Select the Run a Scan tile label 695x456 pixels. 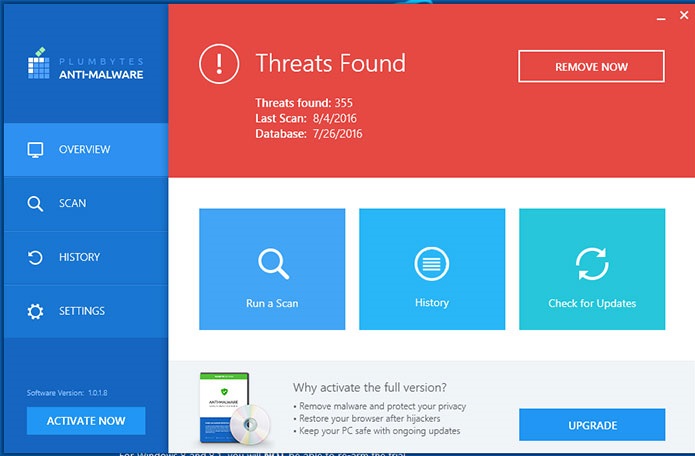272,303
